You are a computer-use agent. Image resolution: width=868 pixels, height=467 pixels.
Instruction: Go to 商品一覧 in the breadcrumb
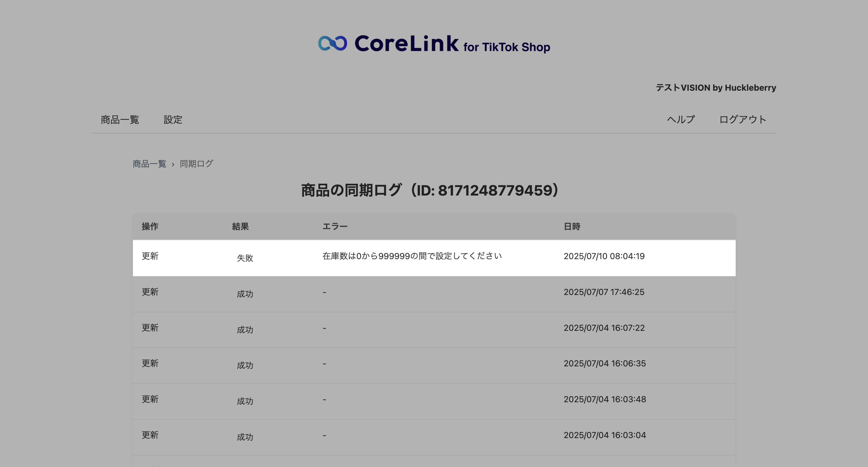(149, 164)
